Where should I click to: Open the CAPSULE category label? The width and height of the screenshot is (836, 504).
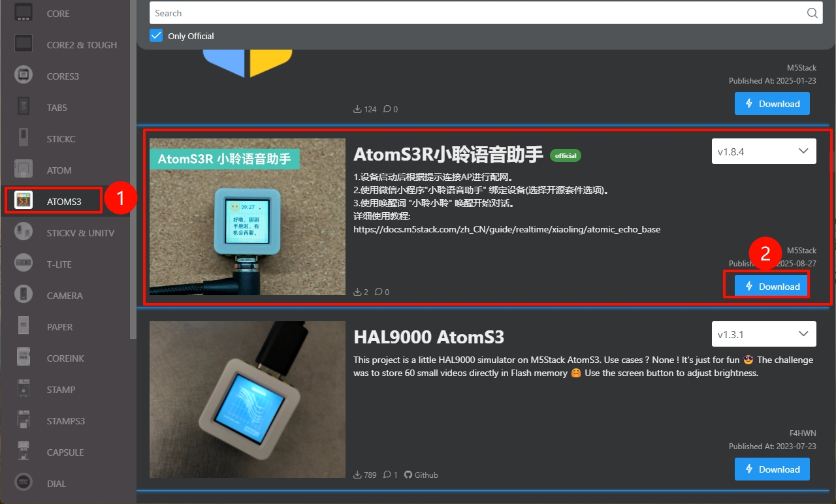[65, 452]
